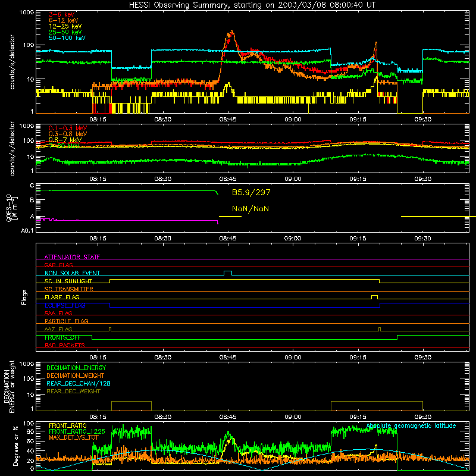Image resolution: width=476 pixels, height=476 pixels.
Task: Select the ECLIPSE_FLAG label
Action: tap(65, 305)
